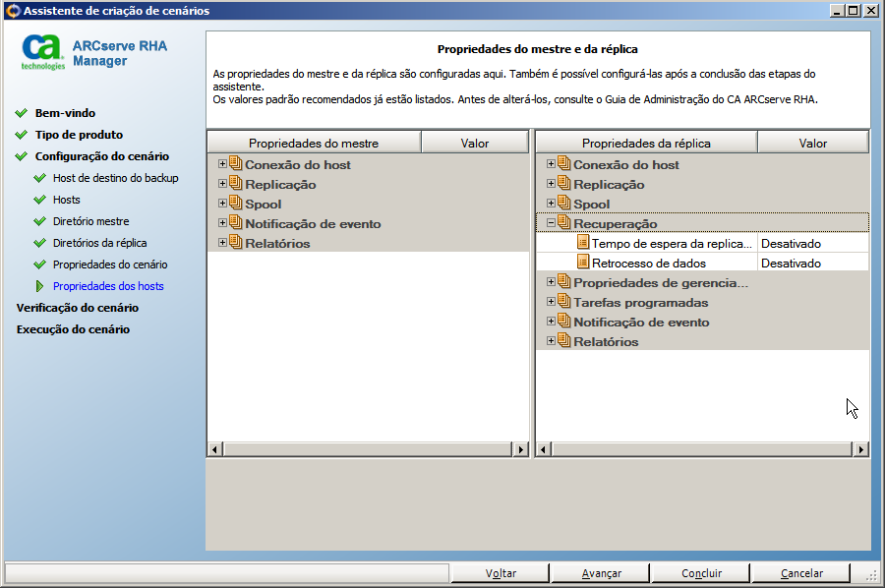885x588 pixels.
Task: Click the replica Conexão do host icon
Action: 564,164
